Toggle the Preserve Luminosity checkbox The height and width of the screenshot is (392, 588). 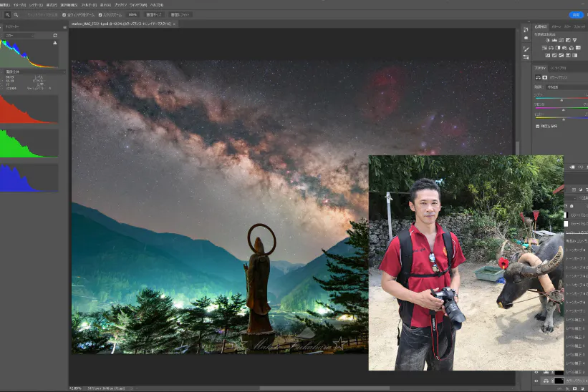tap(539, 126)
